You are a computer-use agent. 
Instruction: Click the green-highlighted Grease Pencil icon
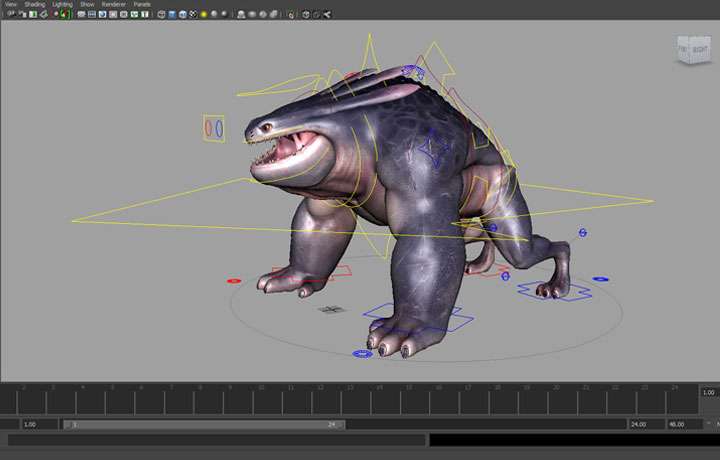[x=64, y=14]
